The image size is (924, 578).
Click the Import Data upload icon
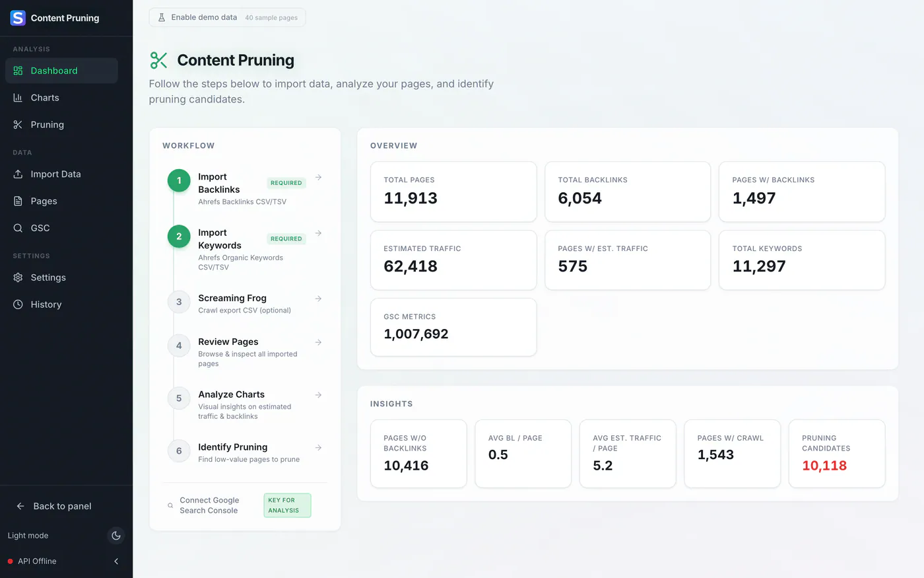pyautogui.click(x=18, y=174)
